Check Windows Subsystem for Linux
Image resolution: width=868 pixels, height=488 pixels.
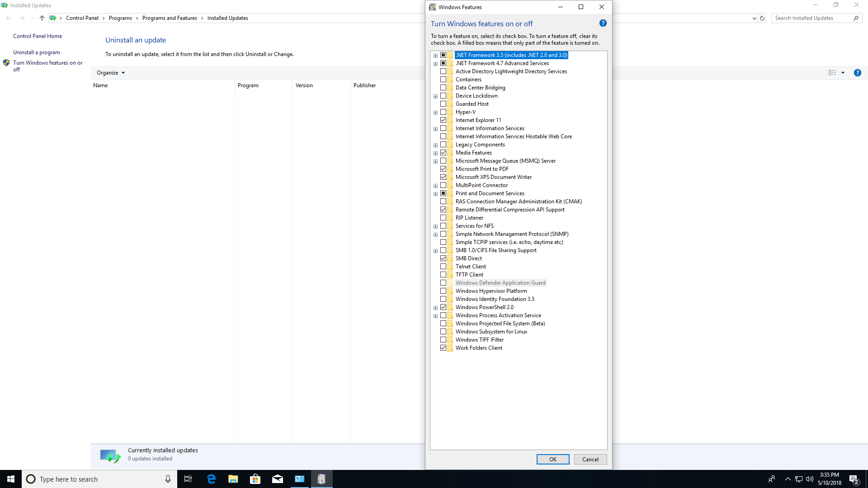(443, 332)
